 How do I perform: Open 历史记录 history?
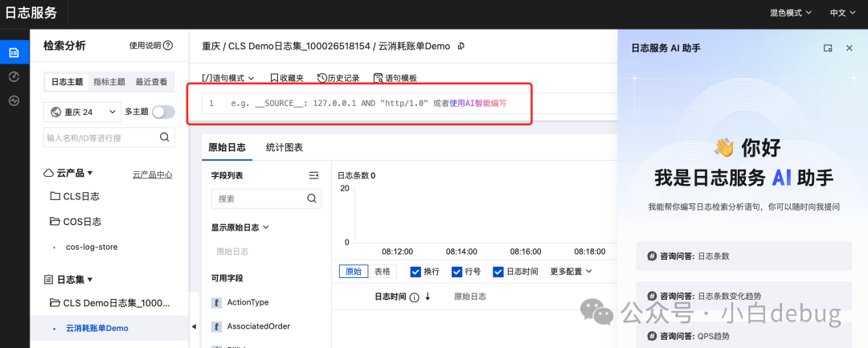[338, 78]
